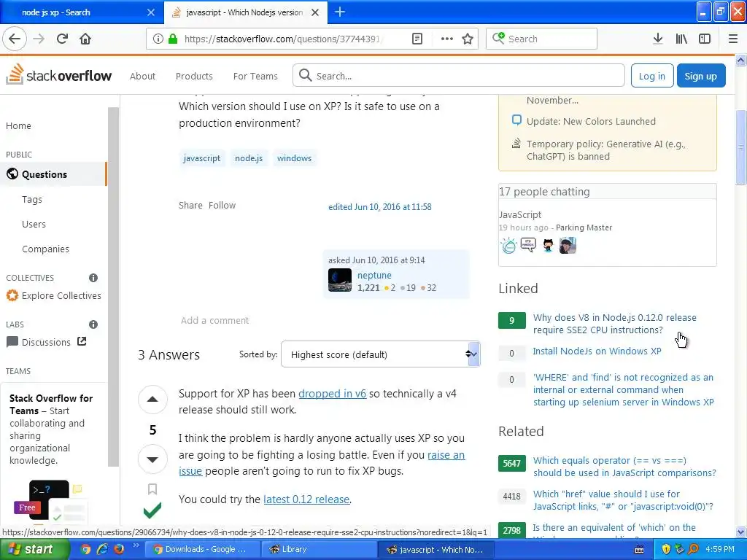Open Discussions in Labs section
747x560 pixels.
coord(46,342)
